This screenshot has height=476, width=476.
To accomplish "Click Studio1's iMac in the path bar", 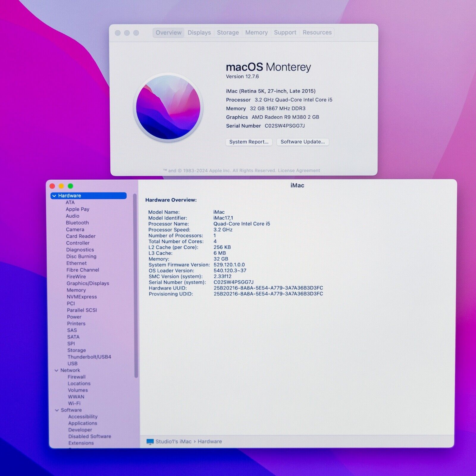I will tap(173, 441).
